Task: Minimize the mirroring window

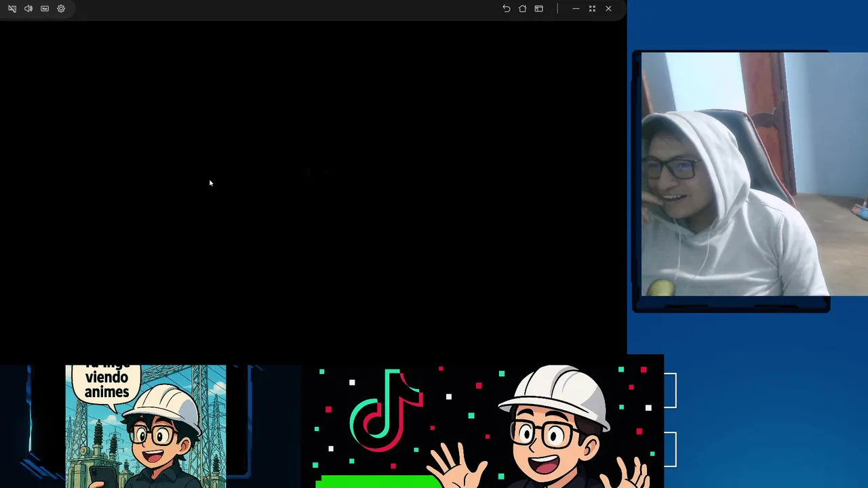Action: tap(576, 9)
